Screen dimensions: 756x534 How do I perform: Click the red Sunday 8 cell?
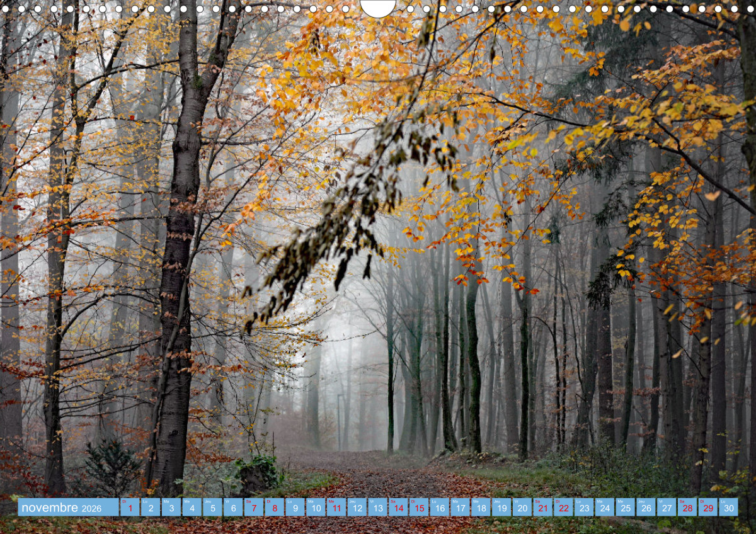274,508
